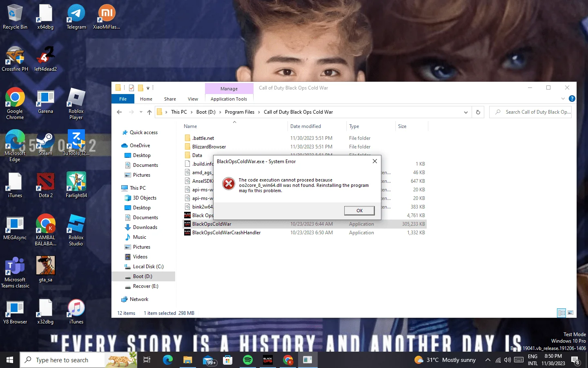588x368 pixels.
Task: Select the Garena desktop icon
Action: click(45, 102)
